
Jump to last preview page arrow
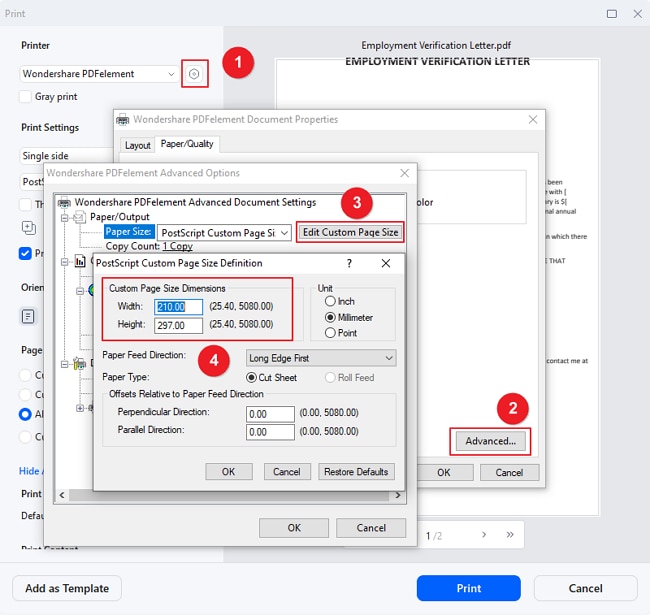[x=510, y=535]
